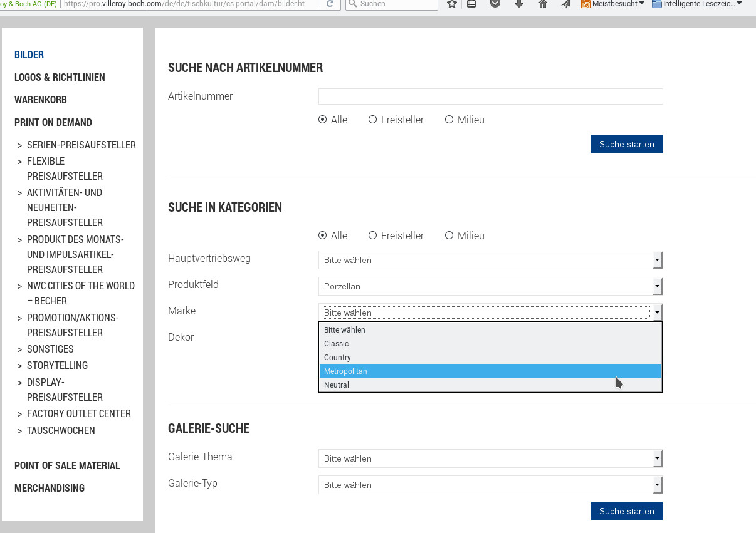Image resolution: width=756 pixels, height=533 pixels.
Task: Open the Produktfeld dropdown showing Porzellan
Action: [490, 286]
